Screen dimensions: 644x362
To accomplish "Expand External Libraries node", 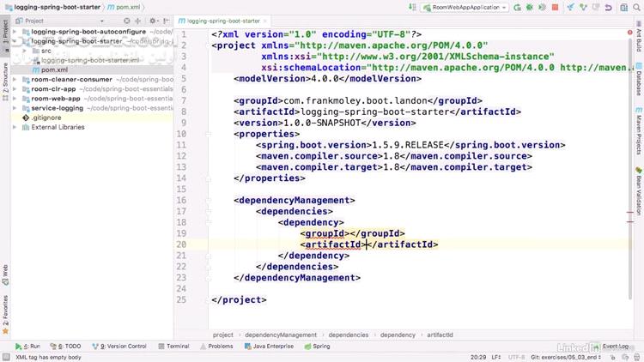I will 15,127.
